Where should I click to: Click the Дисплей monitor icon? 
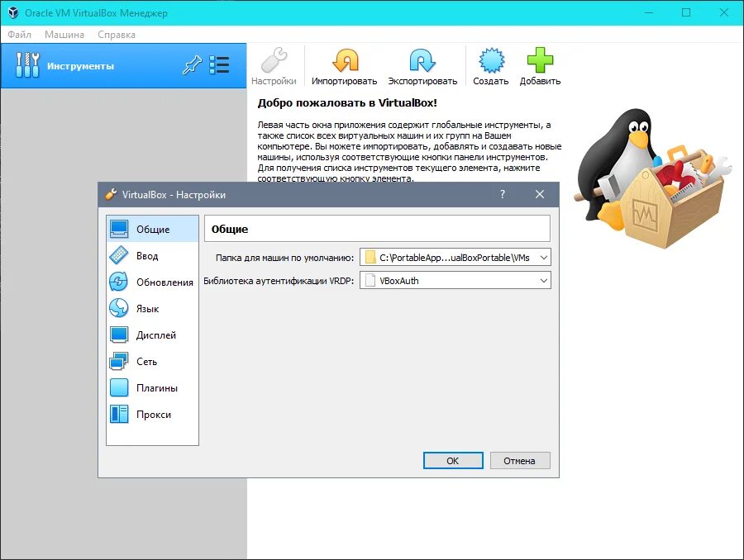pyautogui.click(x=118, y=335)
